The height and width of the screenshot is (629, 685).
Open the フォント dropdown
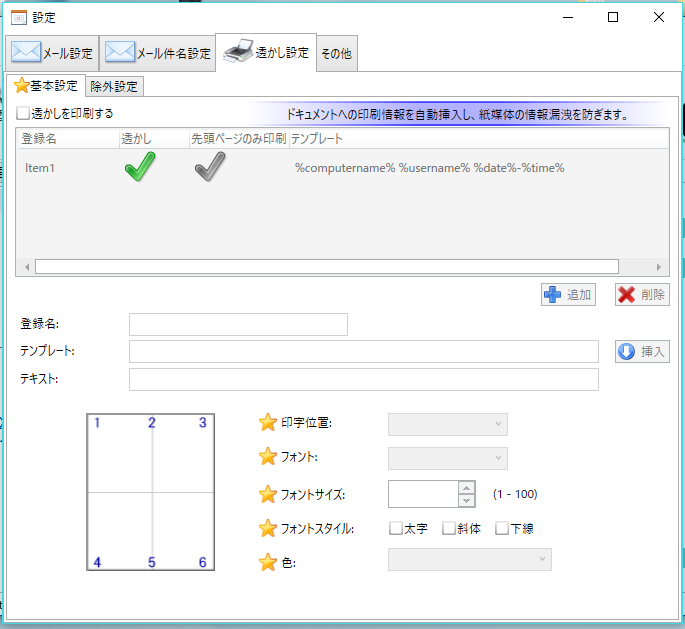click(x=448, y=458)
